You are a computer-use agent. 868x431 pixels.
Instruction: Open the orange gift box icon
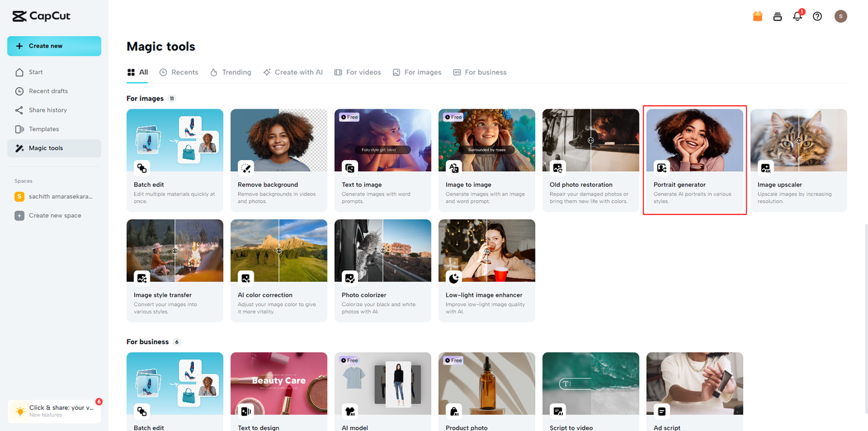click(757, 16)
